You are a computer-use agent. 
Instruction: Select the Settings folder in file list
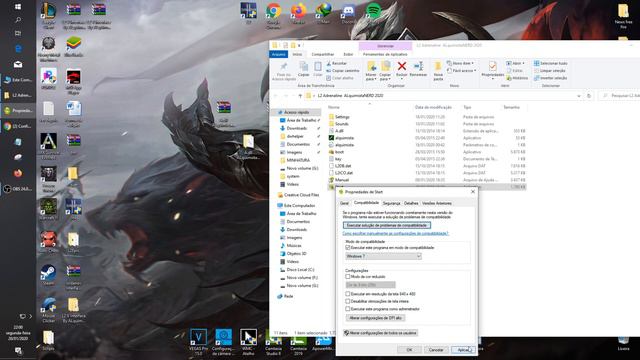point(342,117)
